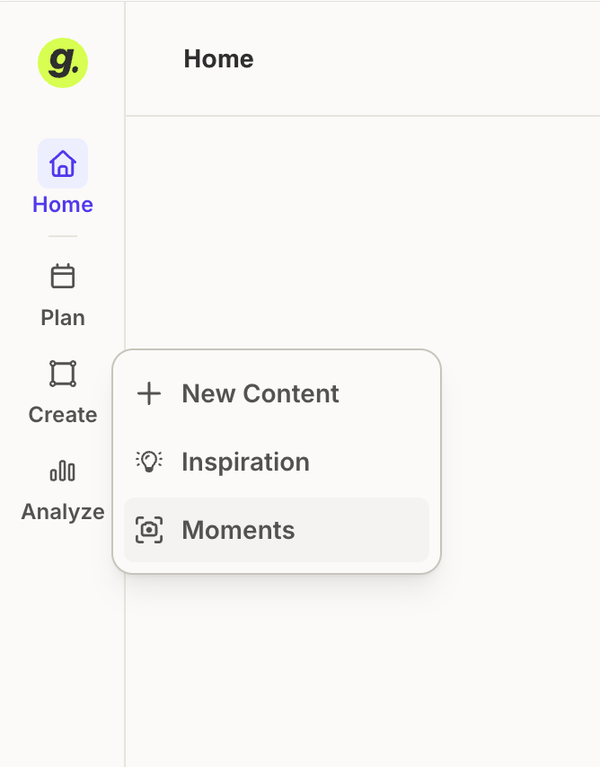Click the Create text label in sidebar
Image resolution: width=600 pixels, height=767 pixels.
point(63,415)
